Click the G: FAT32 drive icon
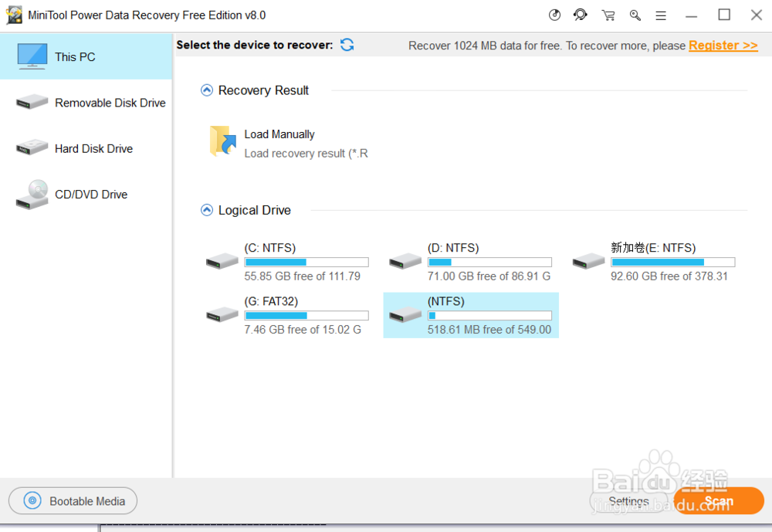Screen dimensions: 772x532 tap(222, 314)
